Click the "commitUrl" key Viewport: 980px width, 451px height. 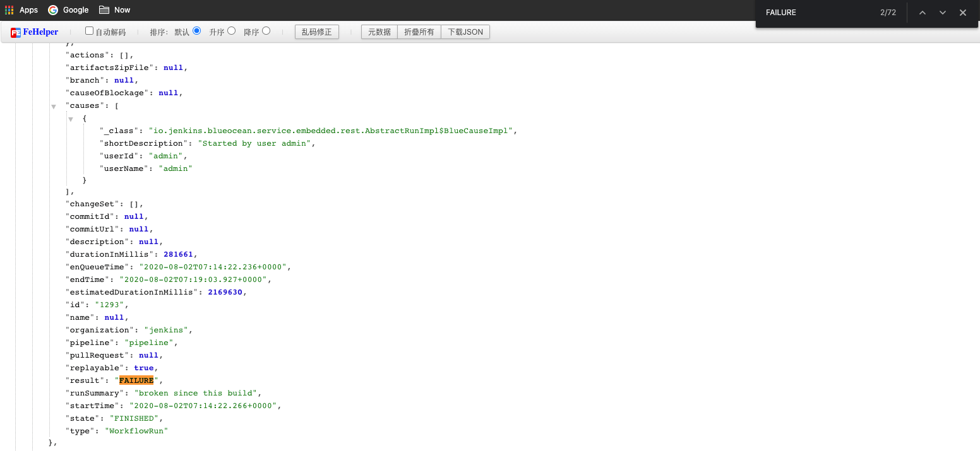(x=92, y=229)
